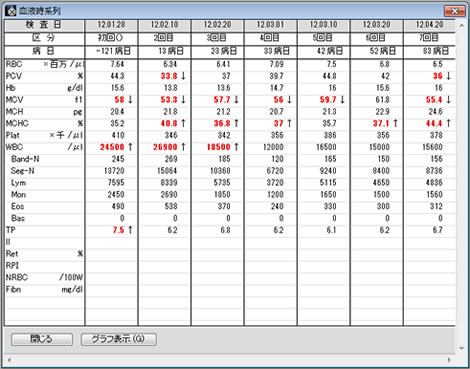The height and width of the screenshot is (369, 470).
Task: Click the 血液時系列 title bar icon
Action: coord(11,11)
